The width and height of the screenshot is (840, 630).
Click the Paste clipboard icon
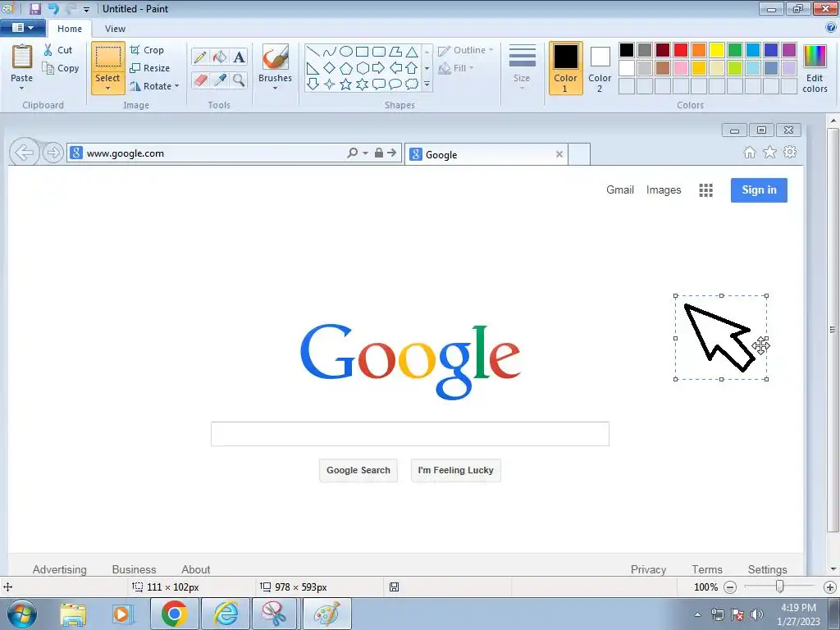pos(22,57)
